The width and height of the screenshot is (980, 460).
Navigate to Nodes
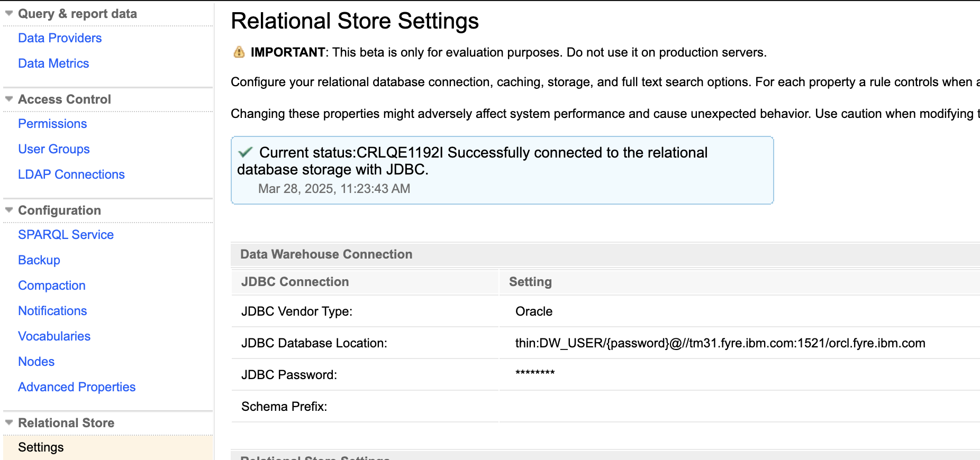(x=37, y=362)
